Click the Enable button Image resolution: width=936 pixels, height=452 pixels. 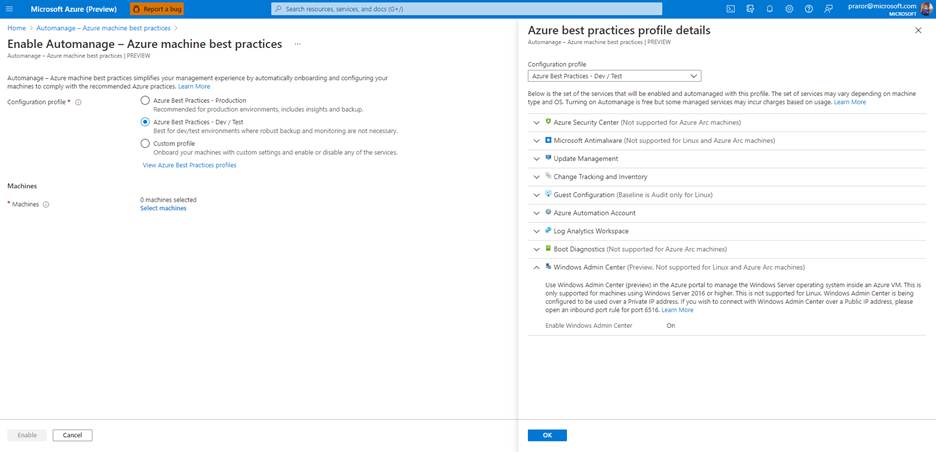tap(27, 435)
